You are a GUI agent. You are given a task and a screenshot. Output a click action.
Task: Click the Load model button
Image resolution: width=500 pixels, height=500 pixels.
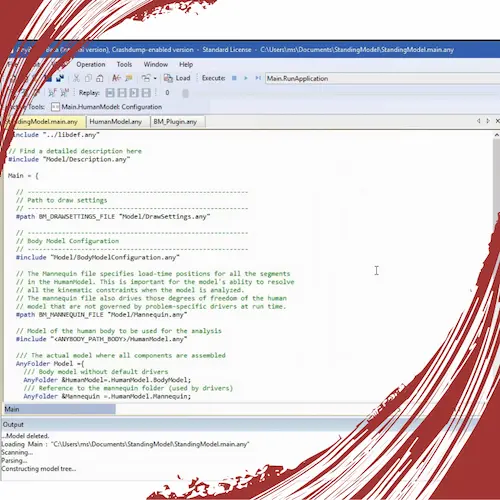[x=177, y=78]
